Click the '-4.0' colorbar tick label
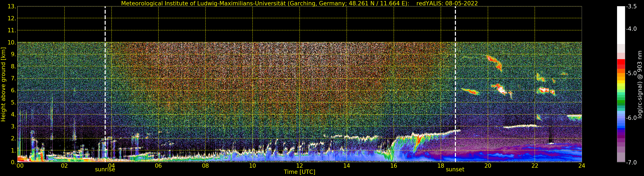644x176 pixels. pyautogui.click(x=632, y=29)
